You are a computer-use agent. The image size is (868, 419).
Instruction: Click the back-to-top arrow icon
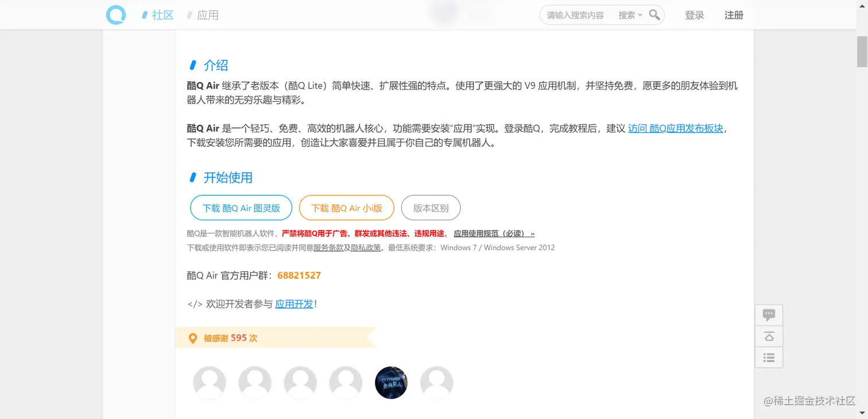(769, 336)
